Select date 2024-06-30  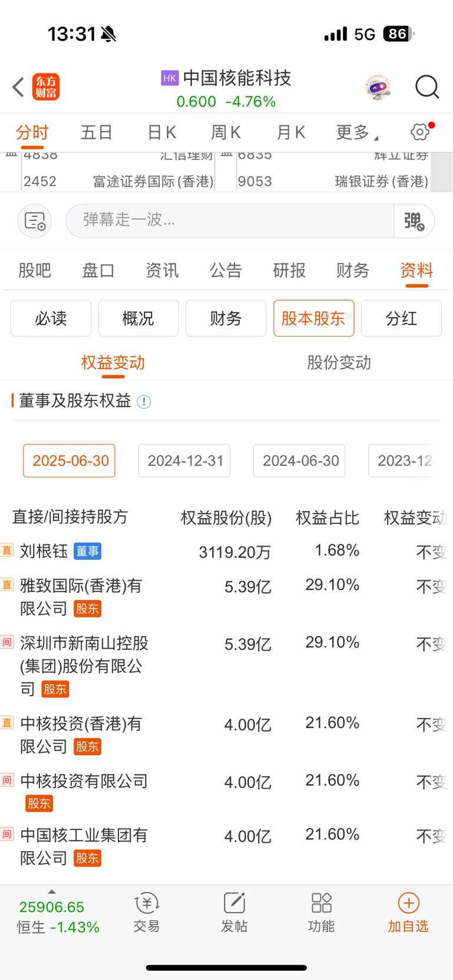point(299,460)
